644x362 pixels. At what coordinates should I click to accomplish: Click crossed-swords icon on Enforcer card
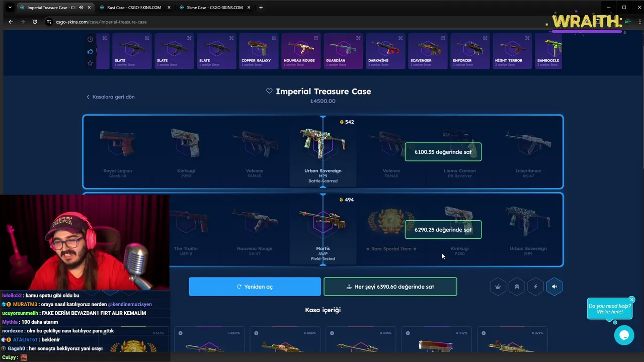pyautogui.click(x=485, y=38)
